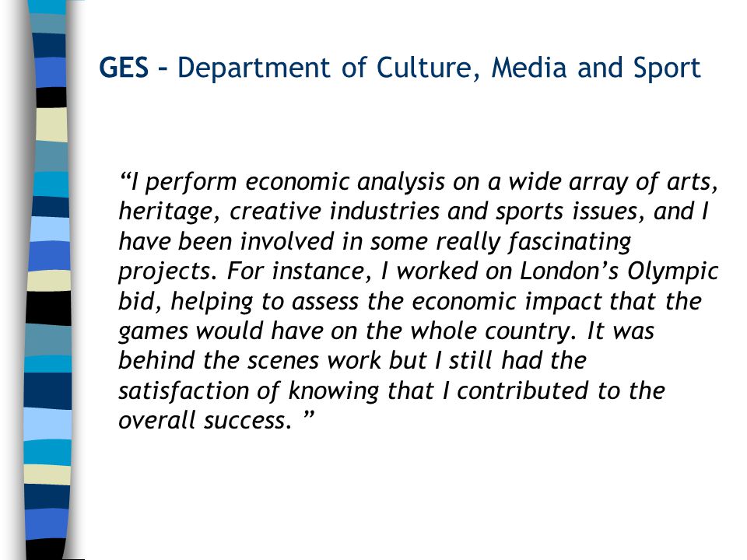Click the phrase "behind the scenes"
This screenshot has width=747, height=560.
219,360
